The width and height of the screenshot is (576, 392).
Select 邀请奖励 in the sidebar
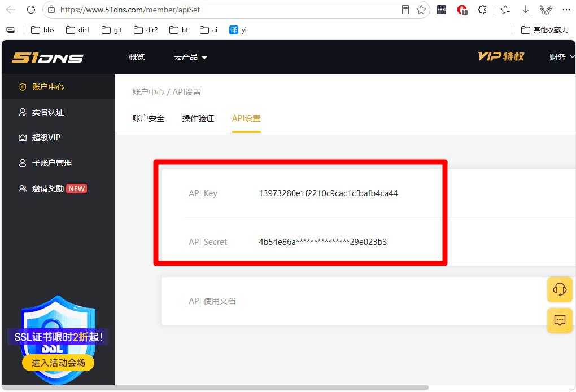(58, 188)
